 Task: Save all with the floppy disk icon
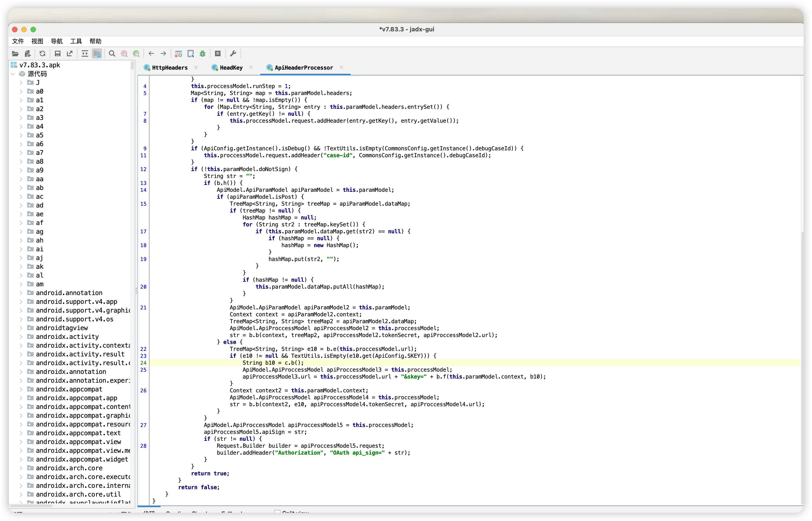pyautogui.click(x=57, y=53)
